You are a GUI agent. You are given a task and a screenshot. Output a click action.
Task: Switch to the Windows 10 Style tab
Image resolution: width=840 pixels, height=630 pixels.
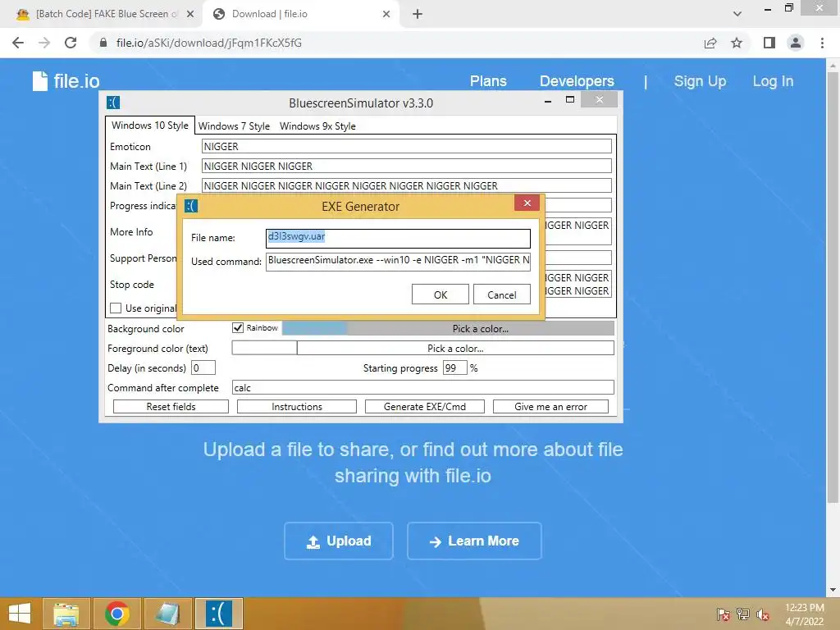tap(150, 126)
